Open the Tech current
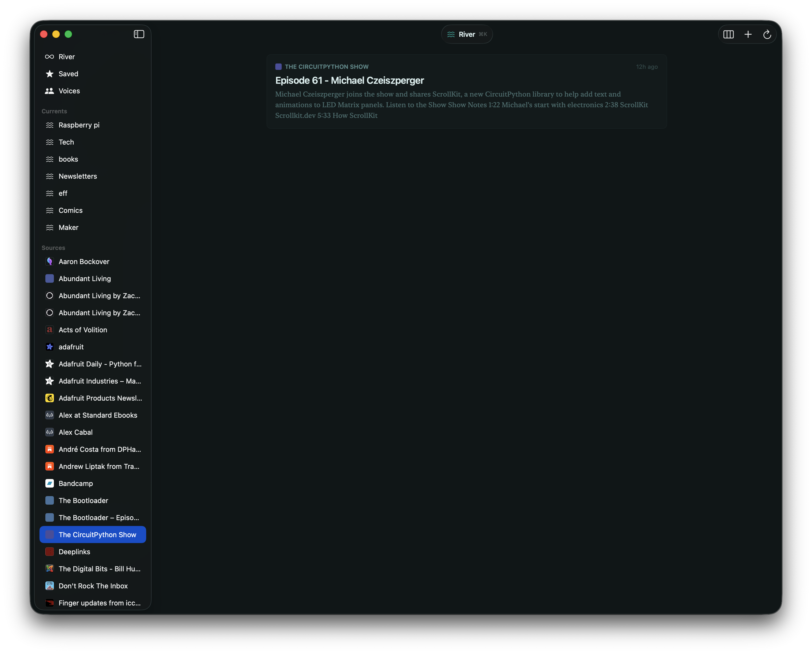812x654 pixels. [x=93, y=142]
